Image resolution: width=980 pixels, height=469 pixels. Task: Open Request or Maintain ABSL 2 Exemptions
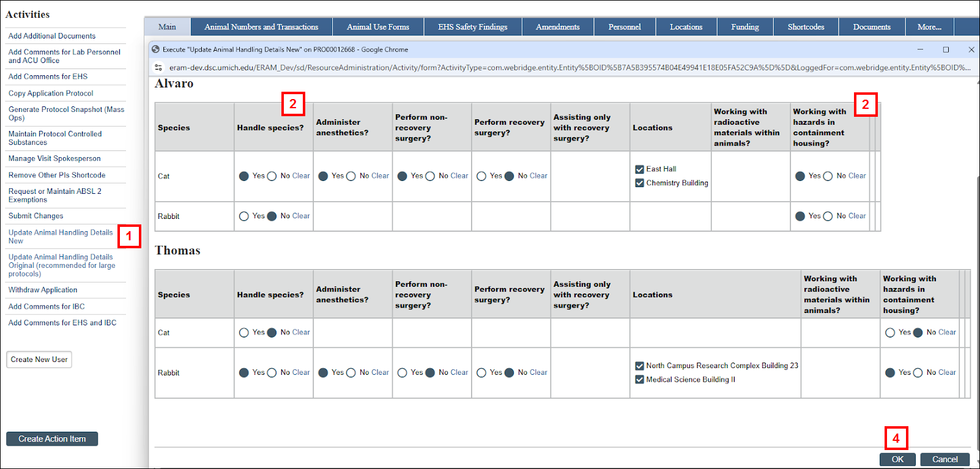click(x=55, y=196)
